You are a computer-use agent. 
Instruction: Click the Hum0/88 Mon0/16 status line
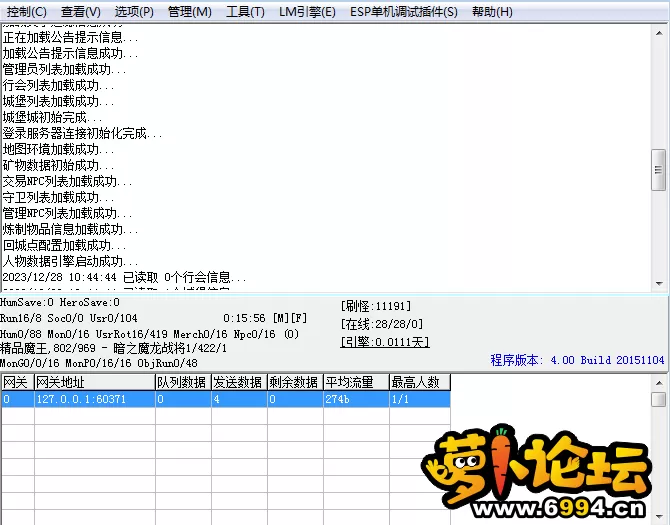(x=150, y=334)
